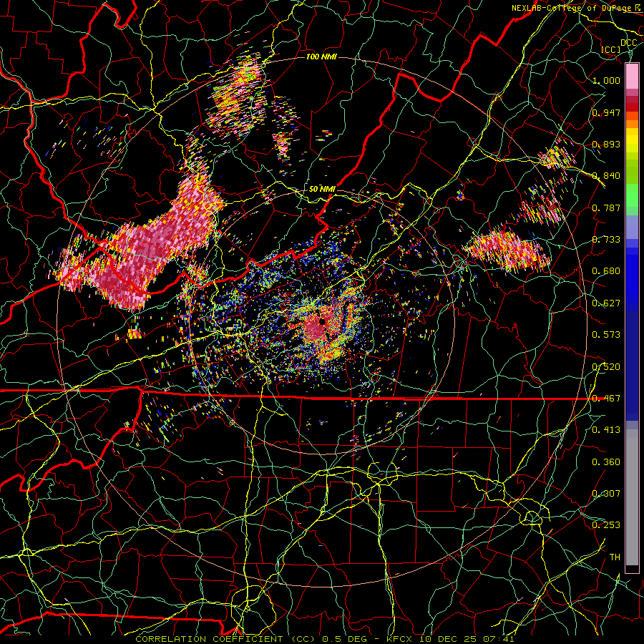The image size is (644, 644).
Task: Click the 0.627 value on the color scale
Action: click(x=606, y=303)
